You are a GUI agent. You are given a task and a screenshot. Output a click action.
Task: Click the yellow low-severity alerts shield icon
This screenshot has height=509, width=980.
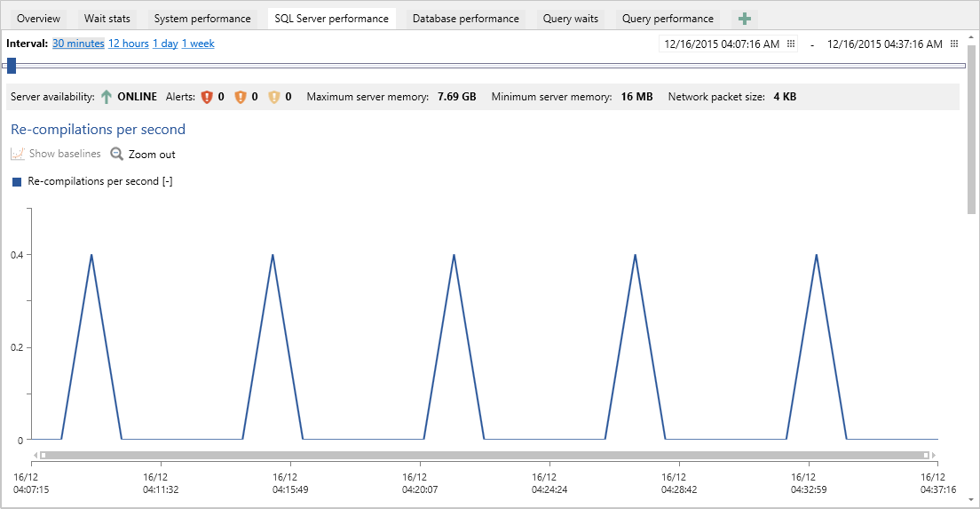coord(273,97)
